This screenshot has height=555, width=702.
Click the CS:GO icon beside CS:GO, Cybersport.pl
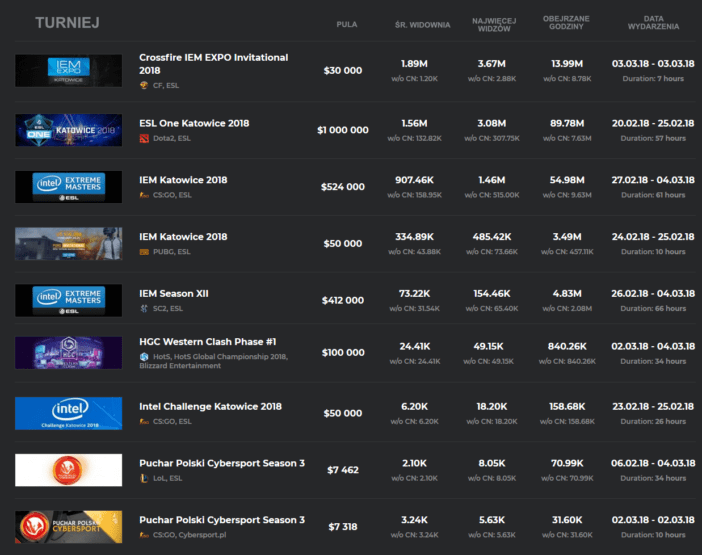144,535
